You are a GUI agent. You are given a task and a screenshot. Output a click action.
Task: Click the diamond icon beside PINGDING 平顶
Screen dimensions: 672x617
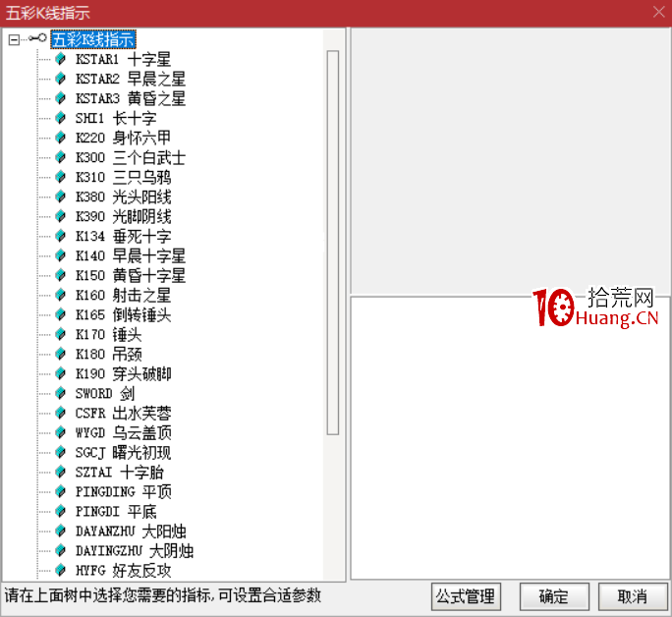[x=61, y=492]
